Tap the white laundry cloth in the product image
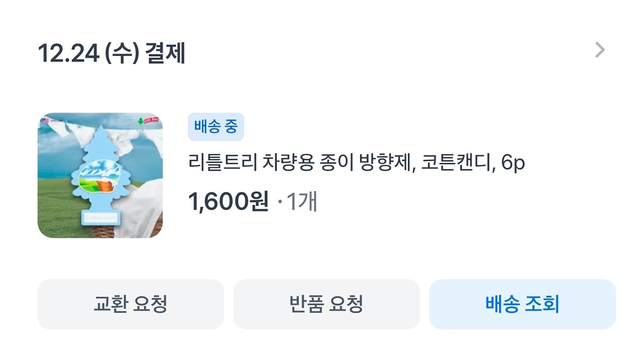This screenshot has width=644, height=358. 141,209
